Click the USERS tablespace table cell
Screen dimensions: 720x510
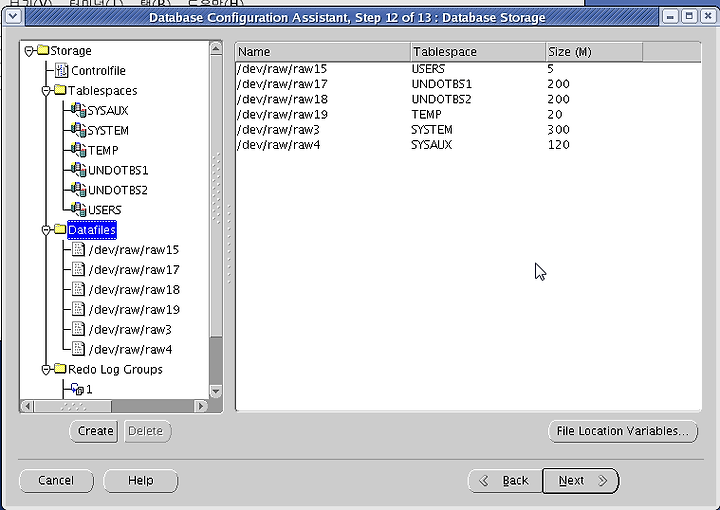click(x=478, y=69)
